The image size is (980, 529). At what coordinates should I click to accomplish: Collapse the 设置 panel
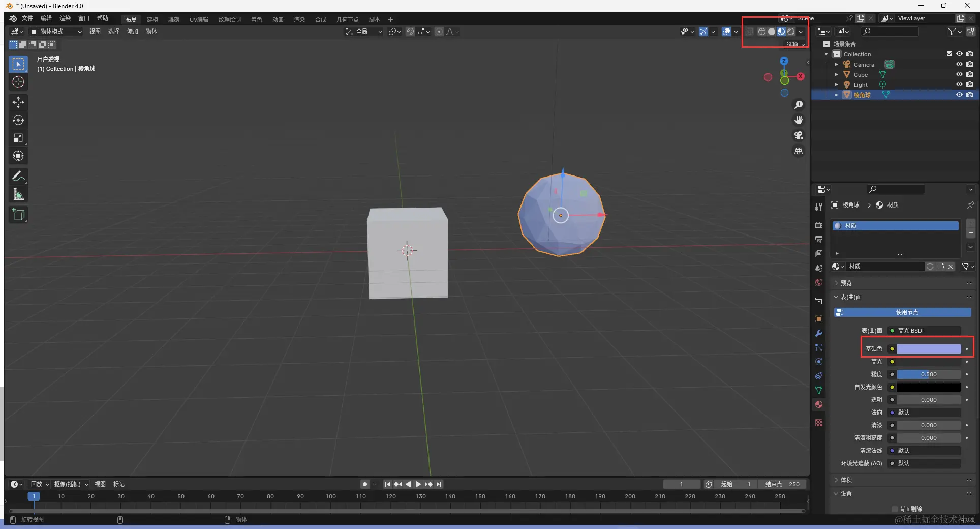click(x=846, y=493)
